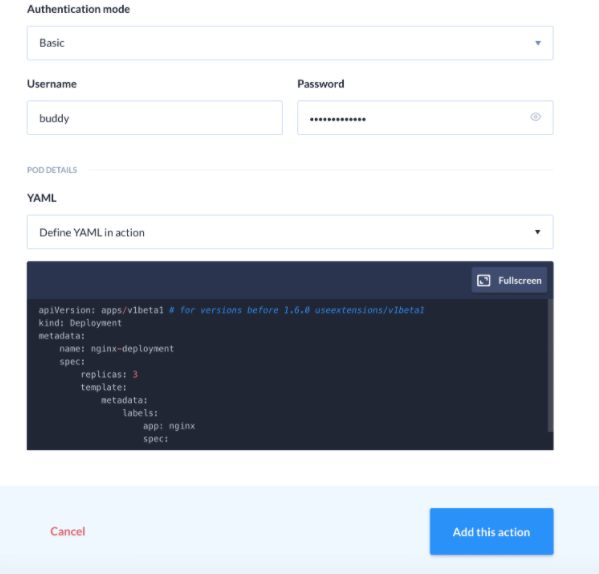Select the Basic authentication mode field
The image size is (599, 574).
(x=290, y=43)
